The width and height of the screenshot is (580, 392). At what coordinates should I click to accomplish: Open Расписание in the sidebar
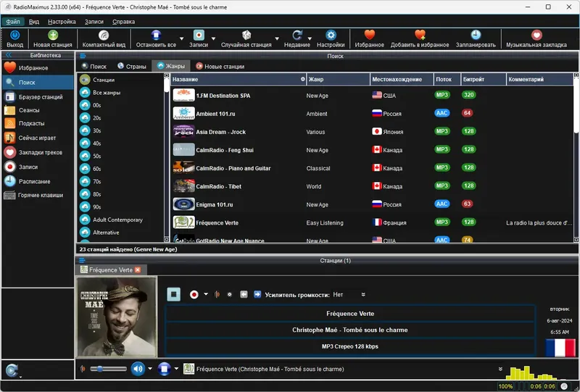coord(38,182)
